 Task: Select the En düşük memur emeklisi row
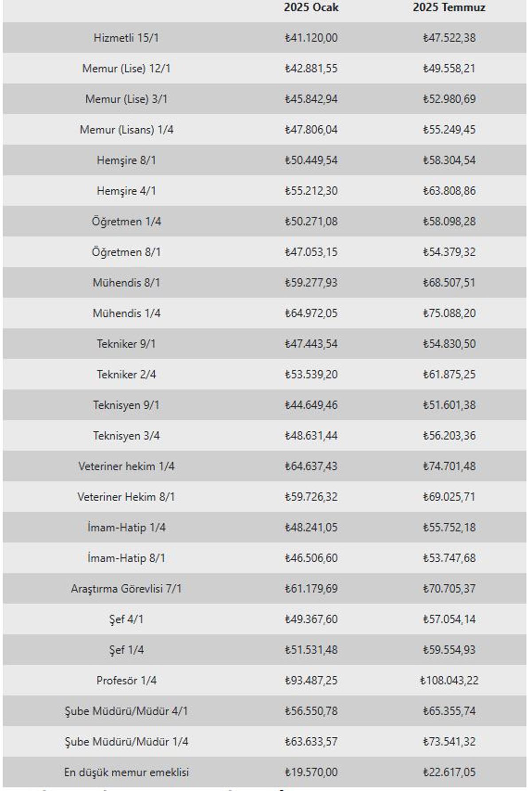click(265, 772)
